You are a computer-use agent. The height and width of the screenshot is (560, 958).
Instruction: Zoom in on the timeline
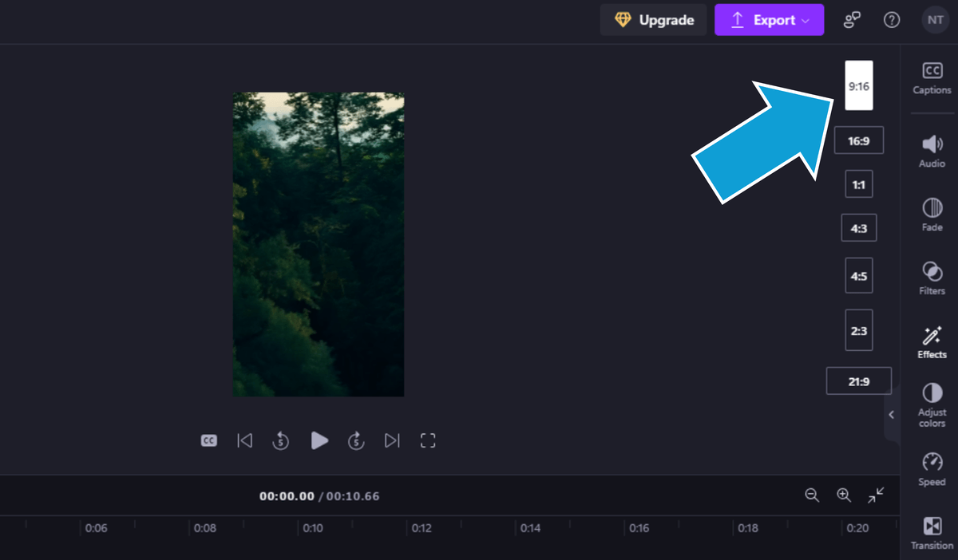(844, 495)
